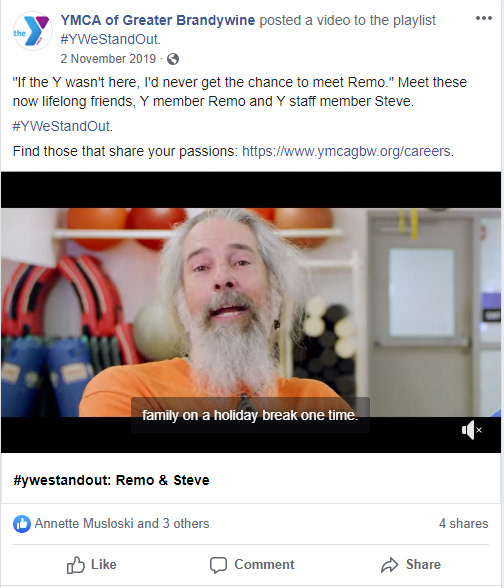Image resolution: width=504 pixels, height=588 pixels.
Task: Open YMCA of Greater Brandywine page link
Action: (x=158, y=20)
